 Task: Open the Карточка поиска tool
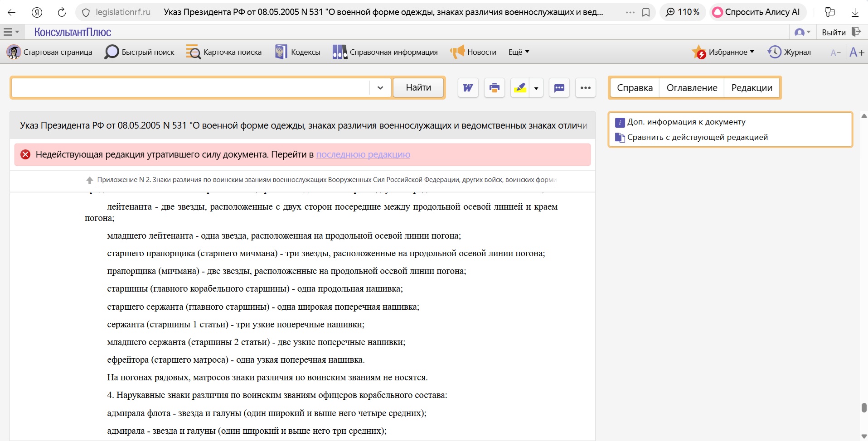point(224,52)
